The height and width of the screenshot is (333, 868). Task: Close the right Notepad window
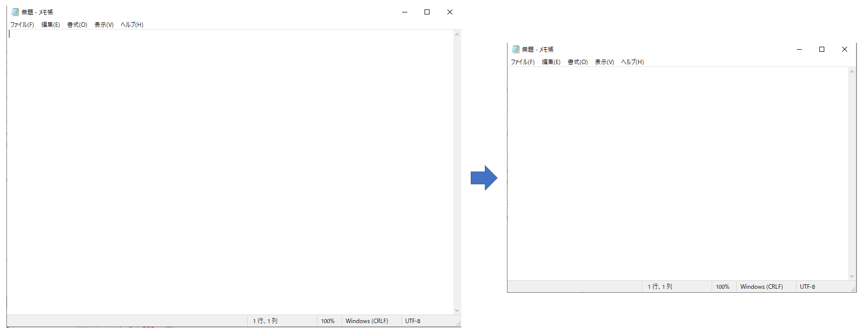pyautogui.click(x=845, y=49)
